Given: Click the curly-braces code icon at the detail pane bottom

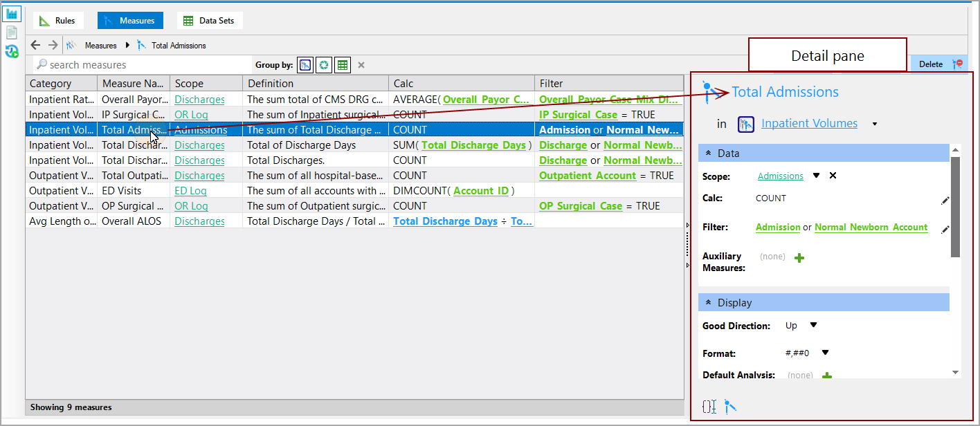Looking at the screenshot, I should (709, 407).
